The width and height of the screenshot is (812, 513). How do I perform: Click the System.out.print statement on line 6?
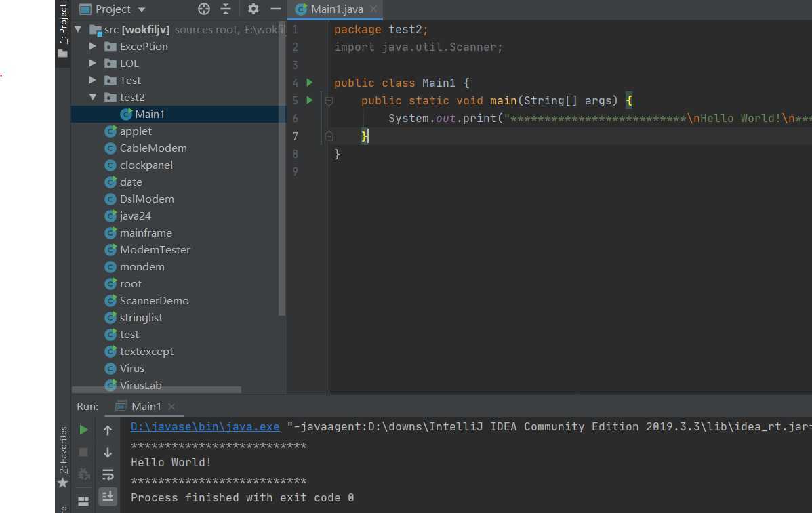pyautogui.click(x=600, y=118)
